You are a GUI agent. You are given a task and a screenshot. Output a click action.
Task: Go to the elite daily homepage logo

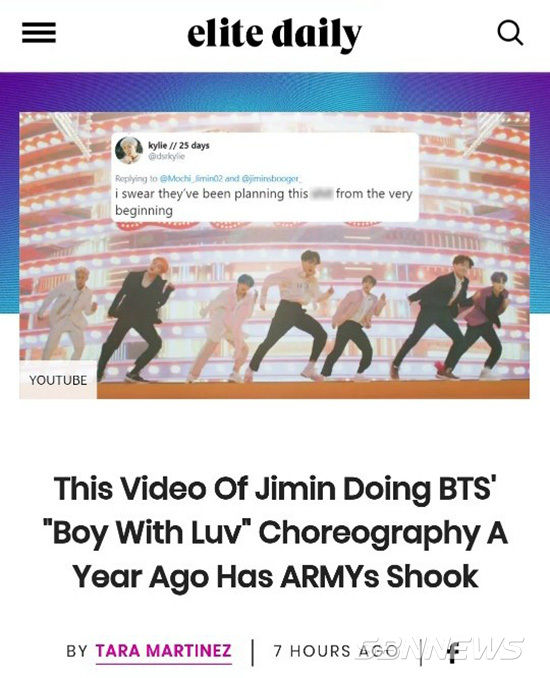[275, 35]
